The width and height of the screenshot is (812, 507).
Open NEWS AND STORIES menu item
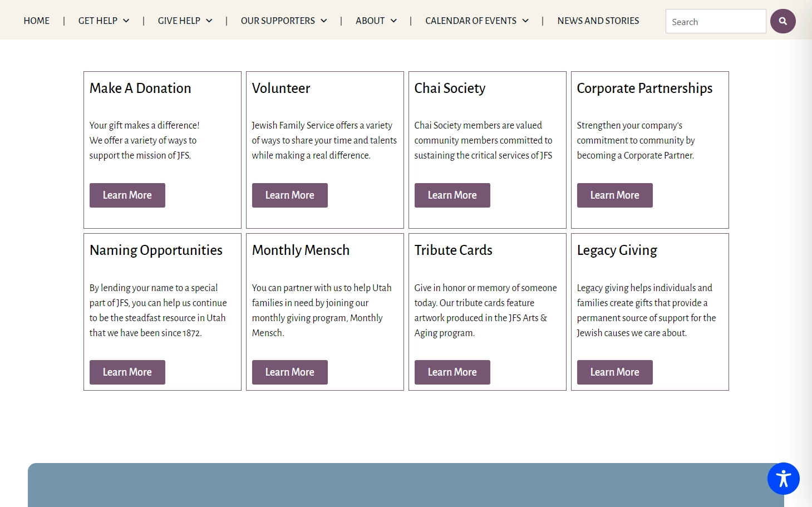[x=598, y=21]
